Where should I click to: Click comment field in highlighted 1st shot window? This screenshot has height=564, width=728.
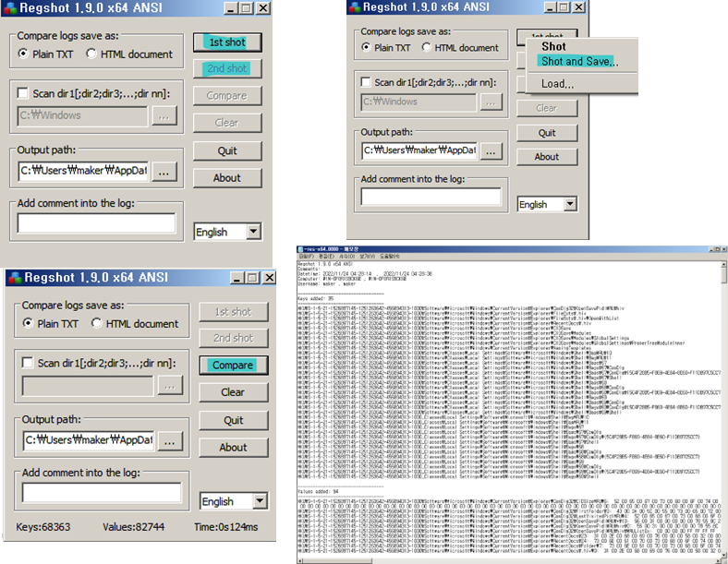97,223
